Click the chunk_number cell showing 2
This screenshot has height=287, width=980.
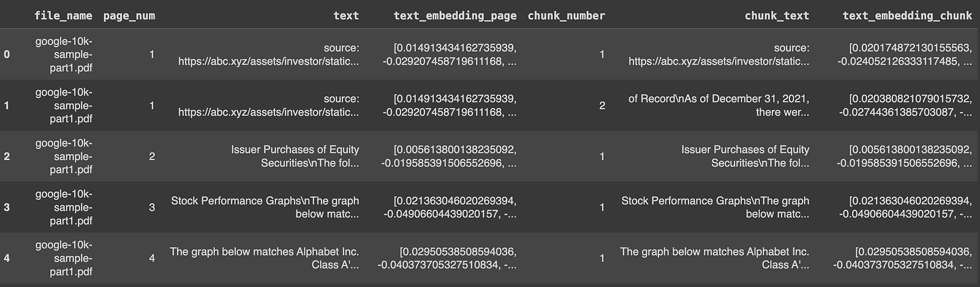(601, 105)
